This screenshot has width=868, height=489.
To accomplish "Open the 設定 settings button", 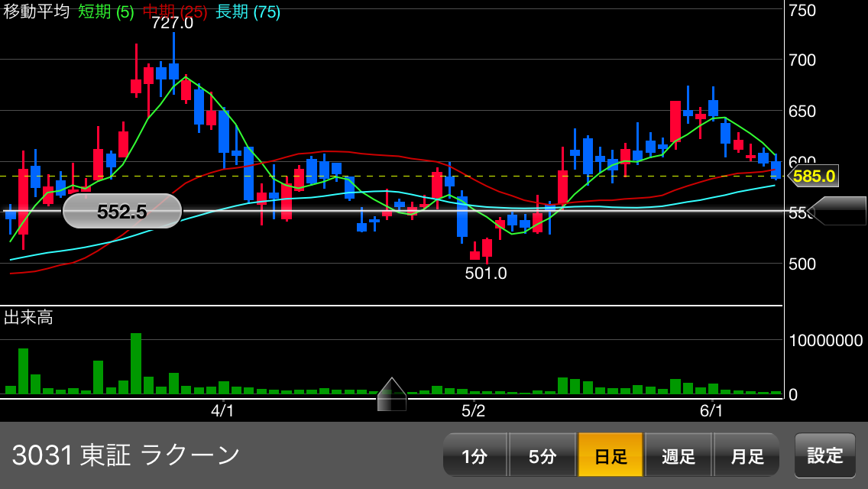I will pyautogui.click(x=825, y=455).
